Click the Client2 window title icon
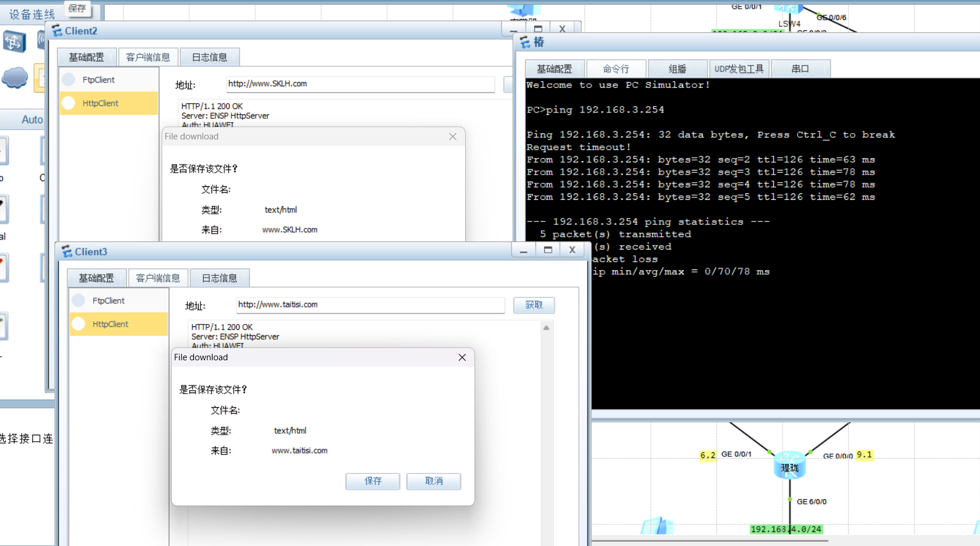Image resolution: width=980 pixels, height=546 pixels. [x=57, y=31]
